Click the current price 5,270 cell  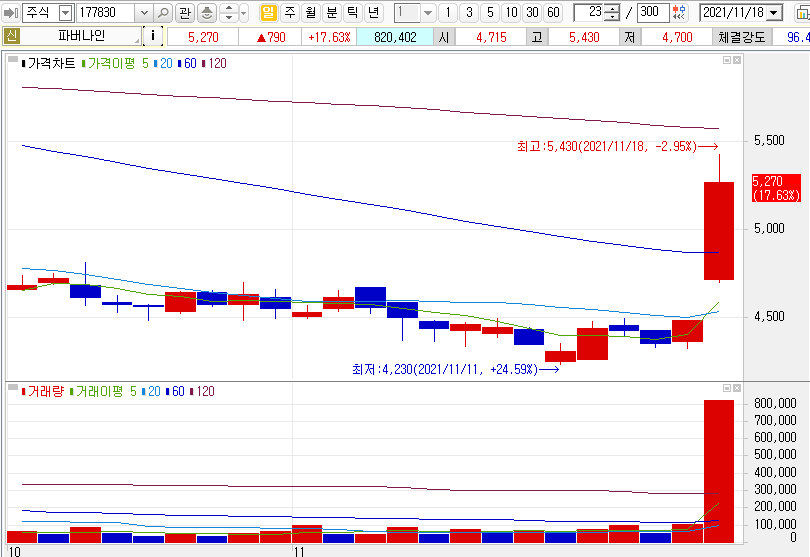click(x=203, y=37)
